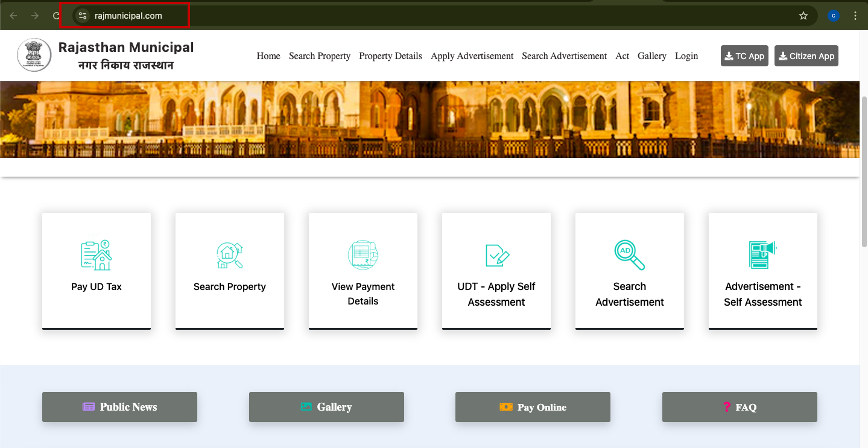Viewport: 868px width, 448px height.
Task: Open the Search Property card label
Action: pyautogui.click(x=230, y=287)
